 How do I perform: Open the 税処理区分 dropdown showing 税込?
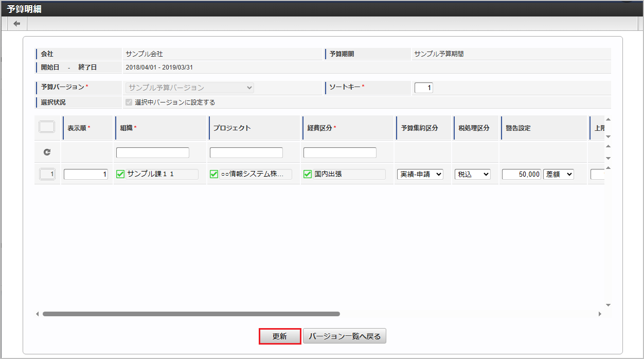pos(472,174)
